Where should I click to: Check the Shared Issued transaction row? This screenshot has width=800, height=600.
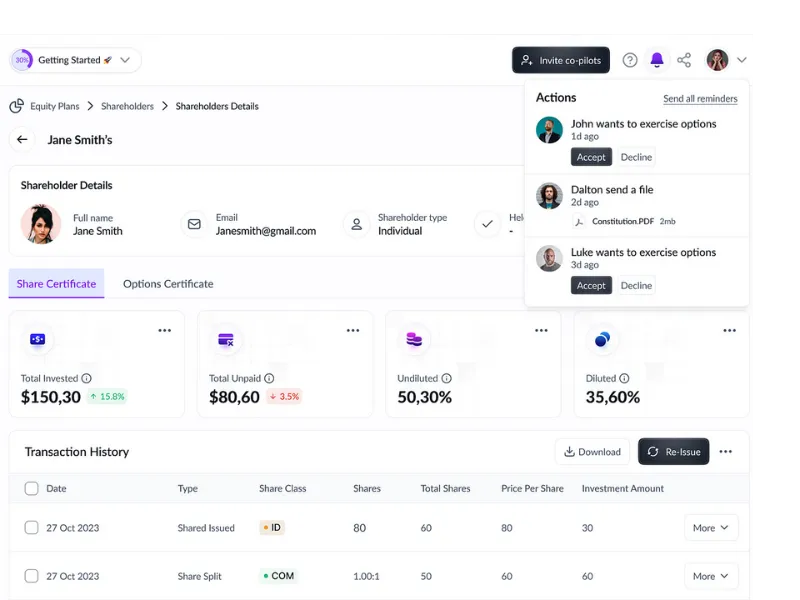coord(32,528)
